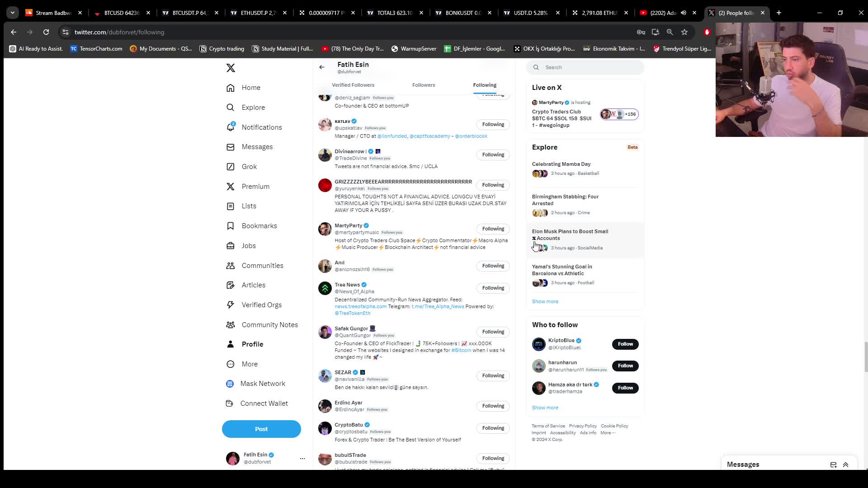Switch to Verified Followers tab
Image resolution: width=868 pixels, height=488 pixels.
[353, 85]
